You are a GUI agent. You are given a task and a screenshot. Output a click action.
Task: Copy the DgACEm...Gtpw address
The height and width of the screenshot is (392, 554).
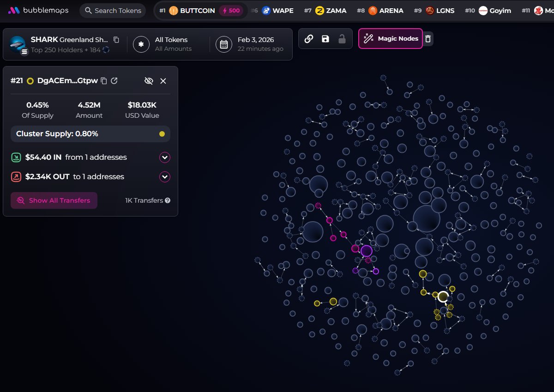pos(104,81)
